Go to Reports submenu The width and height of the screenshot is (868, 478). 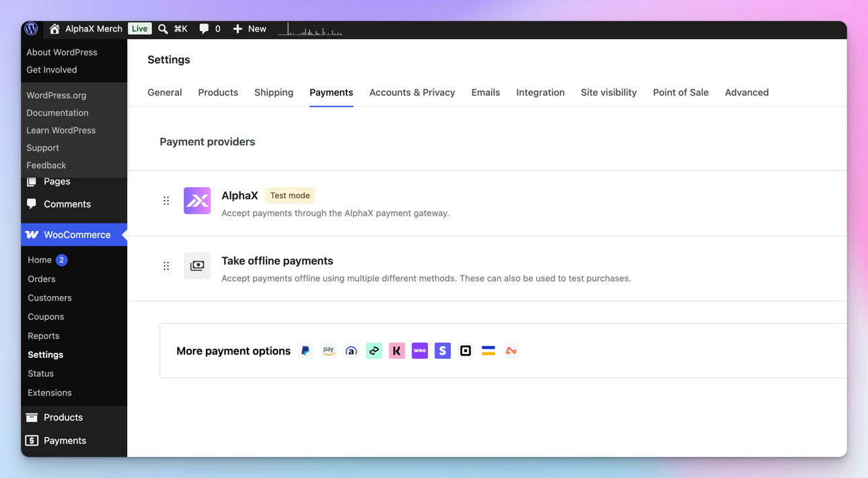pyautogui.click(x=44, y=335)
